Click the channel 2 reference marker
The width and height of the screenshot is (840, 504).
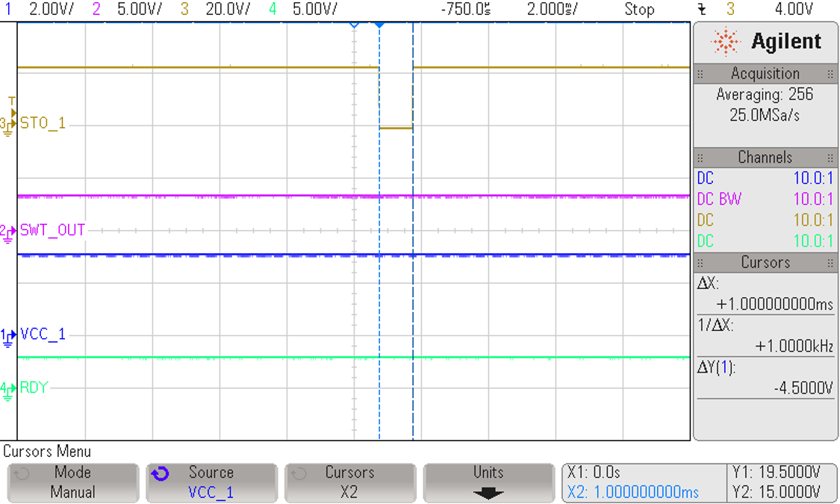9,229
